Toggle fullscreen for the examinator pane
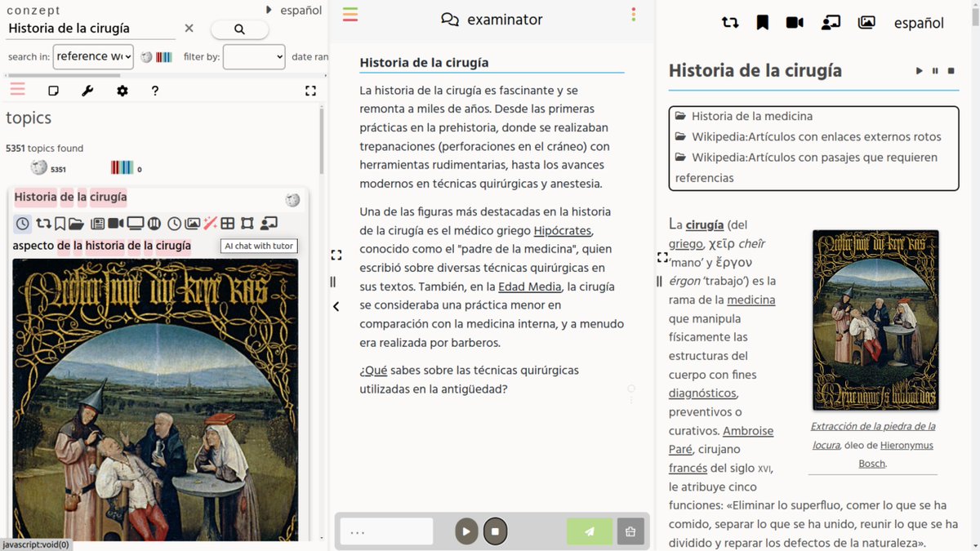The height and width of the screenshot is (551, 980). (x=336, y=255)
